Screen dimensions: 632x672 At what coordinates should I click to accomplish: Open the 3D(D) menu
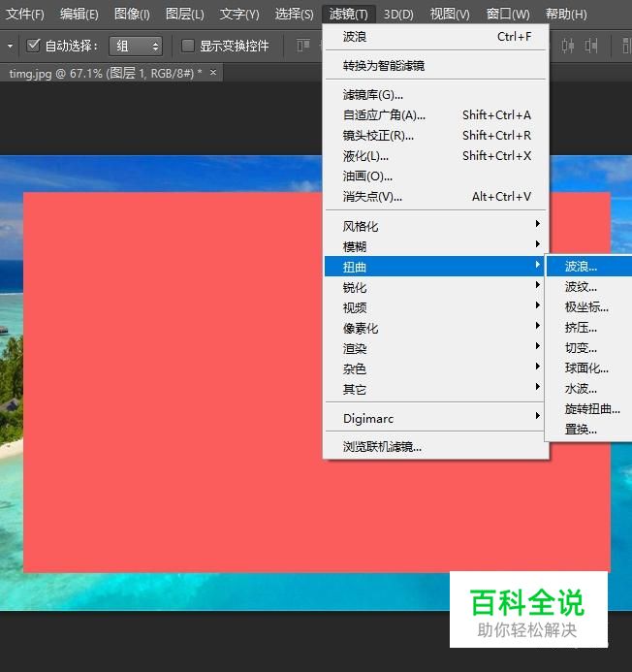[x=398, y=15]
